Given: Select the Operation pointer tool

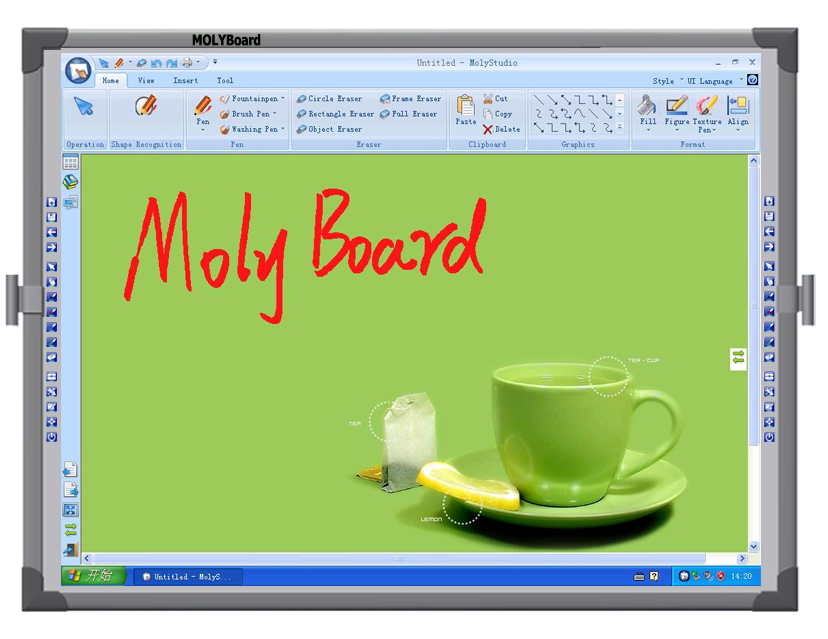Looking at the screenshot, I should (x=85, y=108).
